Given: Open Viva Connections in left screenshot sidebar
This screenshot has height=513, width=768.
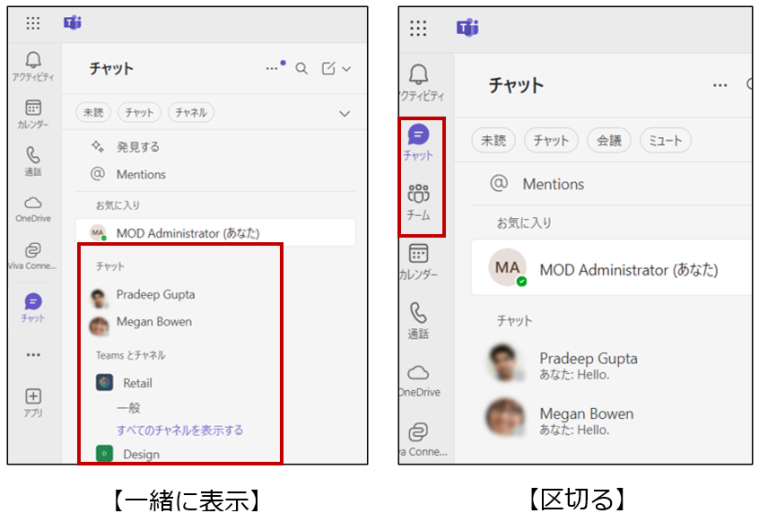Looking at the screenshot, I should 33,256.
